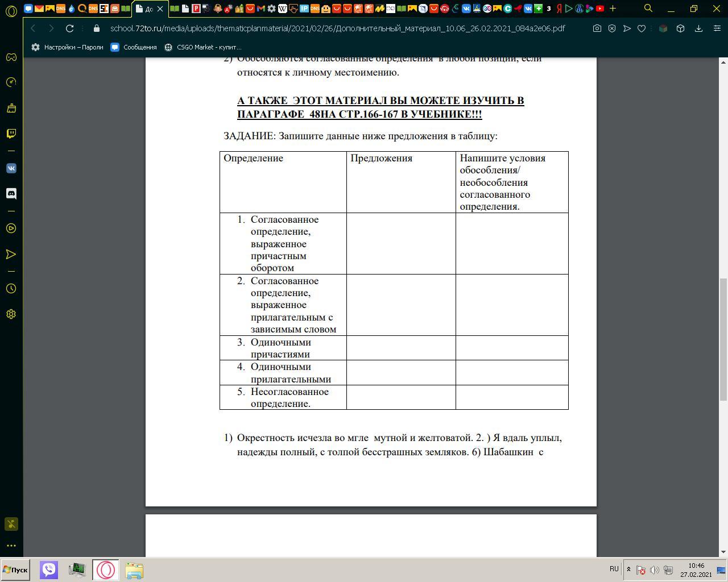Reload the current PDF page
The image size is (728, 582).
pos(69,28)
